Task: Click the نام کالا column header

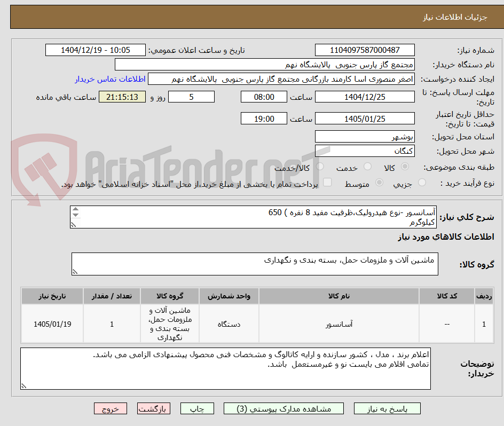Action: coord(339,296)
